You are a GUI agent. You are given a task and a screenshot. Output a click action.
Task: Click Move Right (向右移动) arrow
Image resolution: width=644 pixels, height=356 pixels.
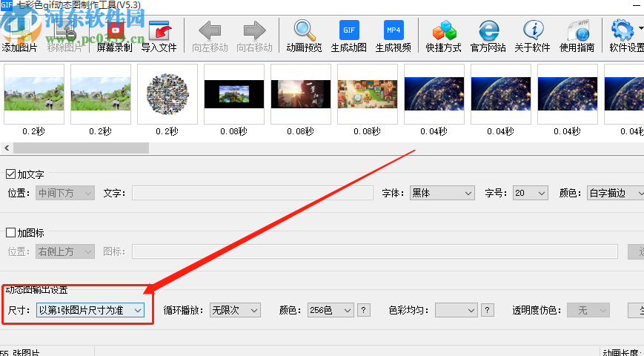[255, 36]
